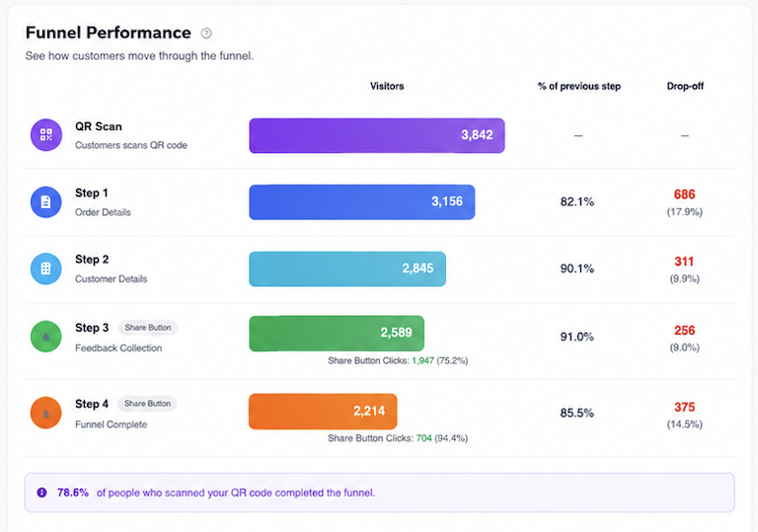Click the Drop-off column header
The width and height of the screenshot is (758, 532).
[685, 86]
